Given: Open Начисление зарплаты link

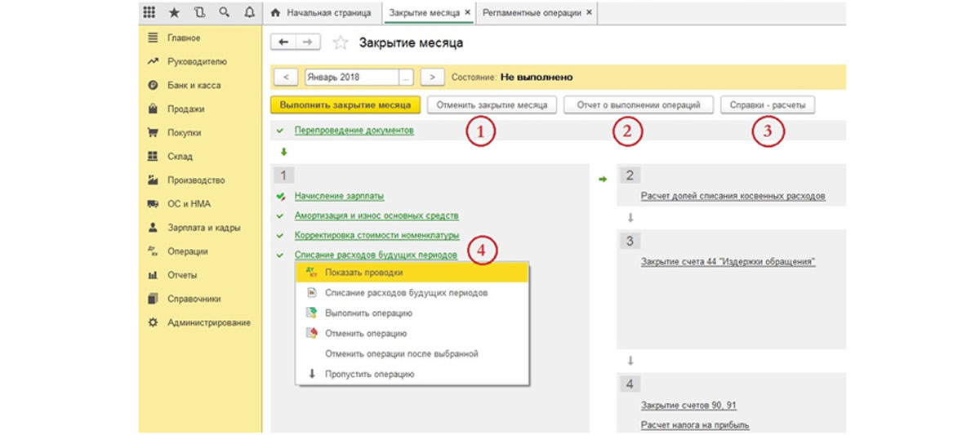Looking at the screenshot, I should (339, 196).
